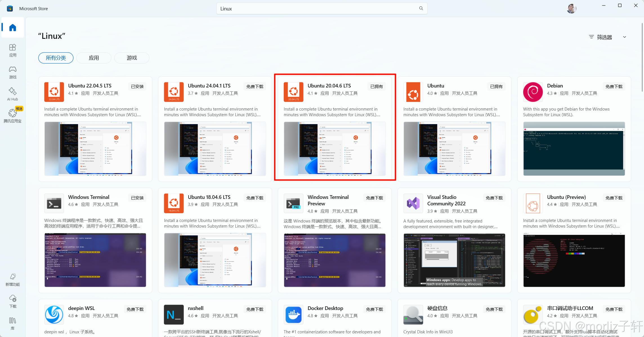Click 免费下载 for nxshell
The height and width of the screenshot is (337, 644).
tap(255, 309)
